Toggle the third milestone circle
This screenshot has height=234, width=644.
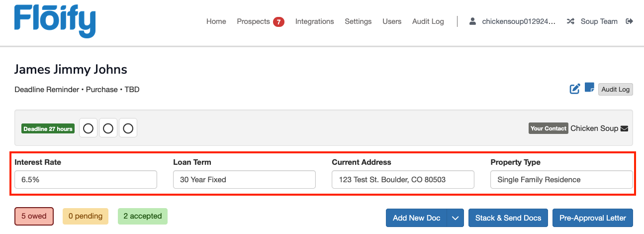(128, 128)
